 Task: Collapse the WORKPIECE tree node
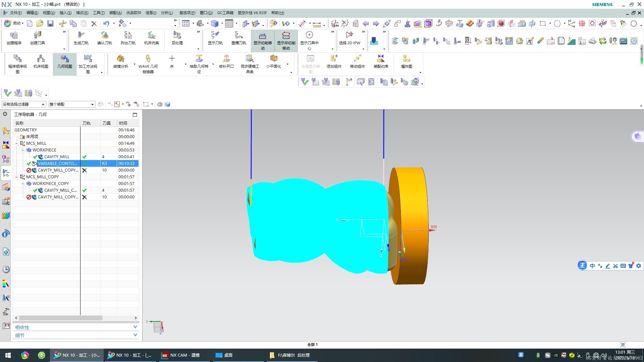click(23, 150)
